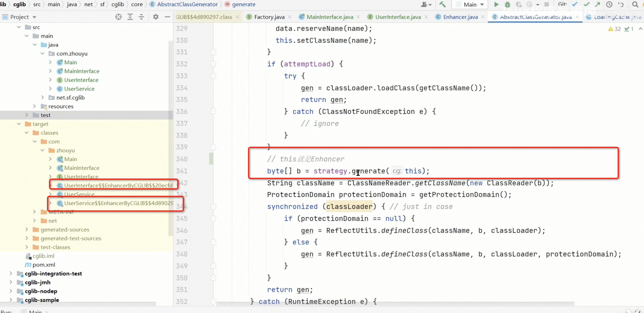Screen dimensions: 644x313
Task: Expand the resources folder
Action: 34,106
